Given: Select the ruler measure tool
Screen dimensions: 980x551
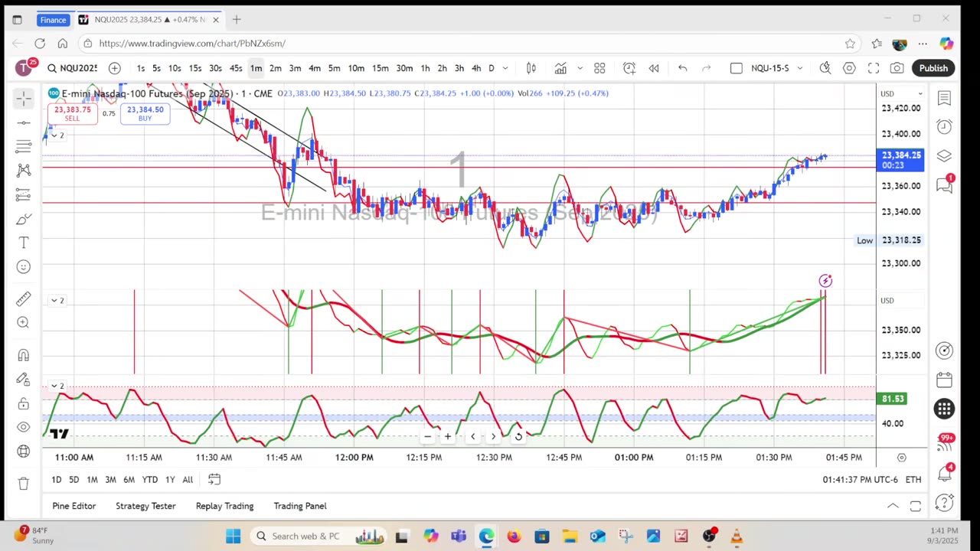Looking at the screenshot, I should 24,298.
